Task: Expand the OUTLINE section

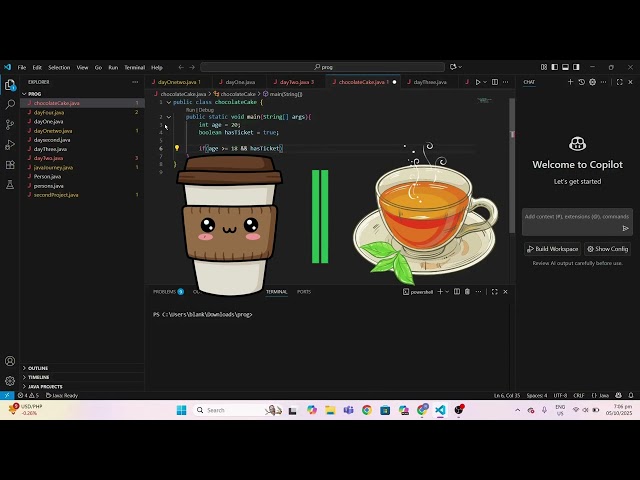Action: click(82, 368)
